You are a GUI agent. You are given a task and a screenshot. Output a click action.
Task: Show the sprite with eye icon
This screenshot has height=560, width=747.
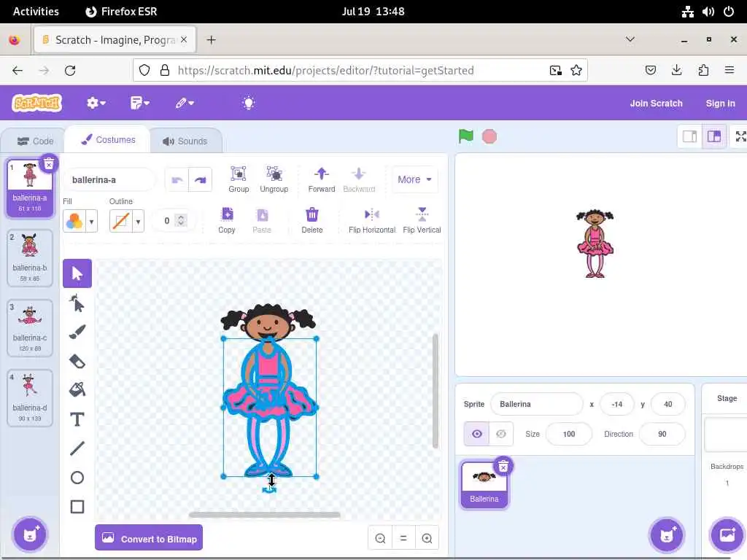pyautogui.click(x=477, y=434)
